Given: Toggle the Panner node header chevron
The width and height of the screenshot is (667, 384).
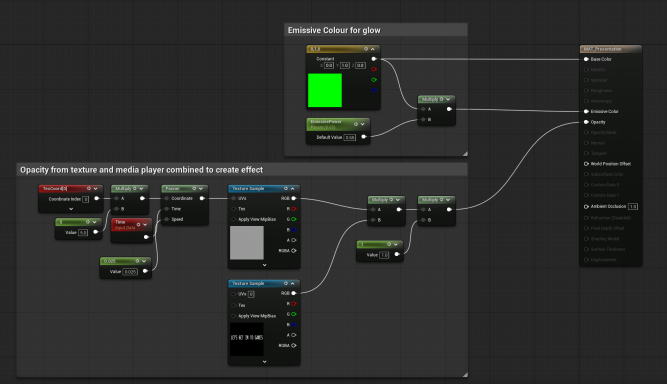Looking at the screenshot, I should tap(201, 188).
